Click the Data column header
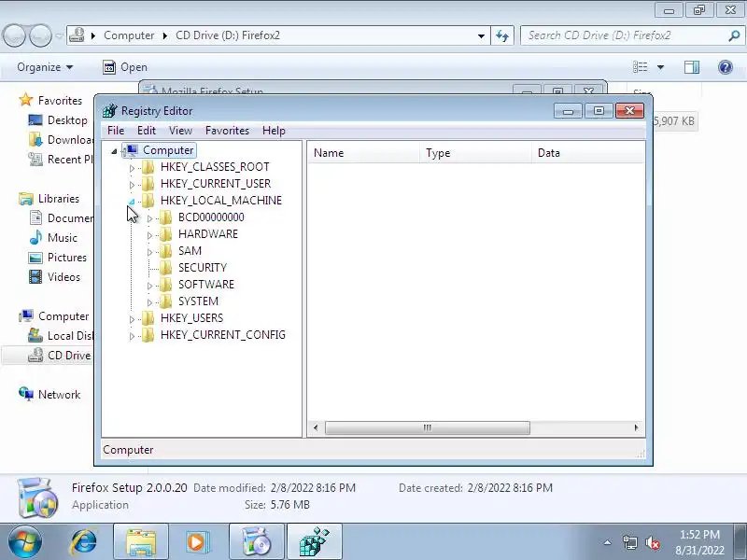This screenshot has height=560, width=747. (588, 153)
